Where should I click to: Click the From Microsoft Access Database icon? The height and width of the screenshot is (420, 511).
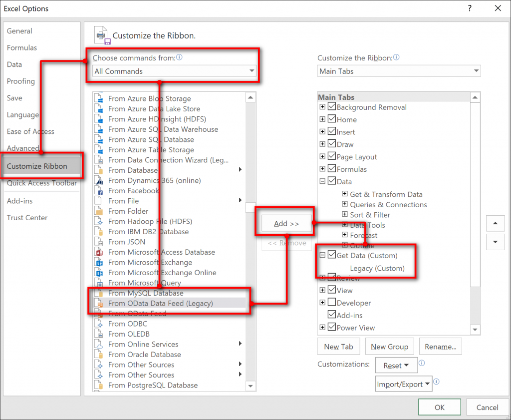(x=99, y=252)
